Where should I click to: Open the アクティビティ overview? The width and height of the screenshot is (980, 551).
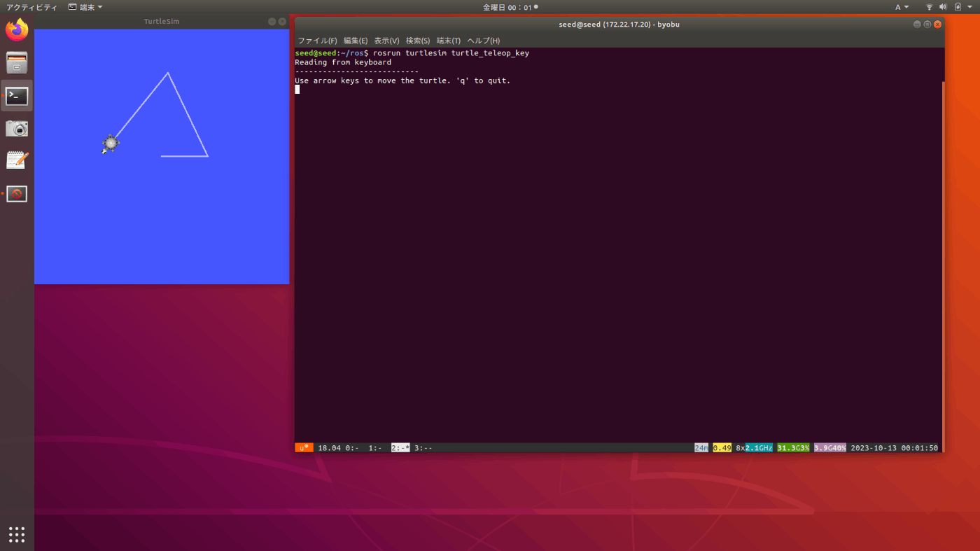pyautogui.click(x=32, y=7)
